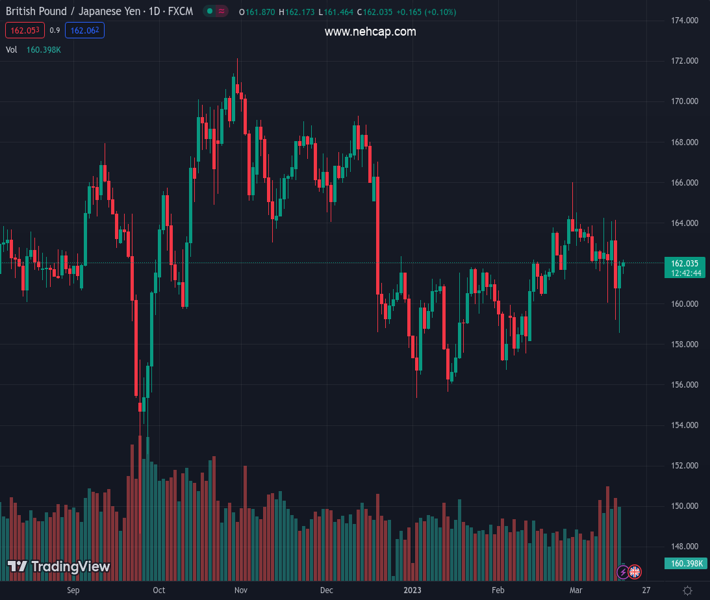This screenshot has width=710, height=600.
Task: Click the 172.000 level on the price scale
Action: point(684,61)
